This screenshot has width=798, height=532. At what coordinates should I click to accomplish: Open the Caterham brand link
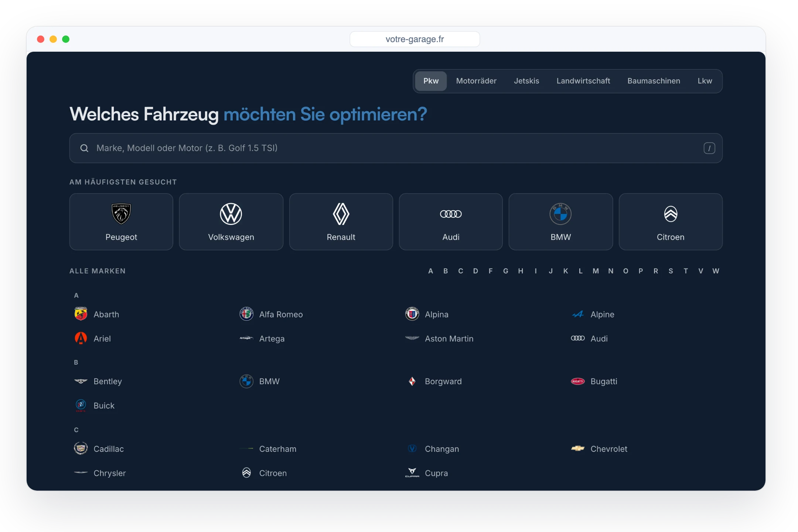[x=268, y=449]
